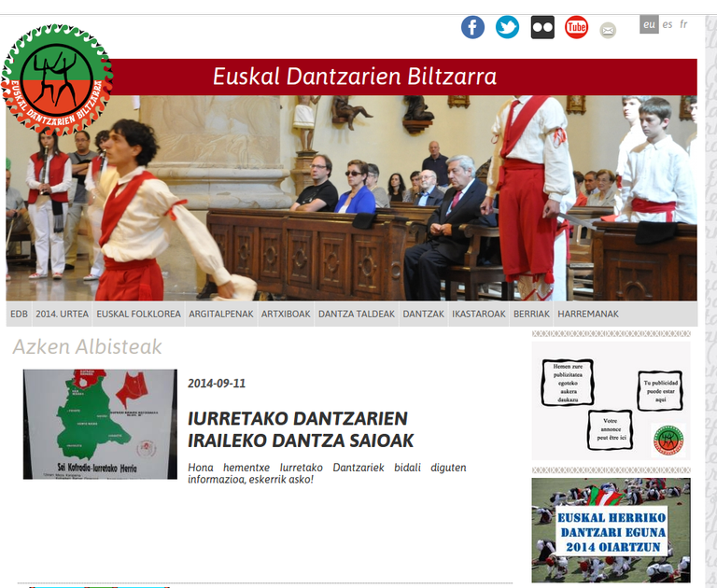This screenshot has height=588, width=717.
Task: Open the ARGITALPENAK menu
Action: coord(221,314)
